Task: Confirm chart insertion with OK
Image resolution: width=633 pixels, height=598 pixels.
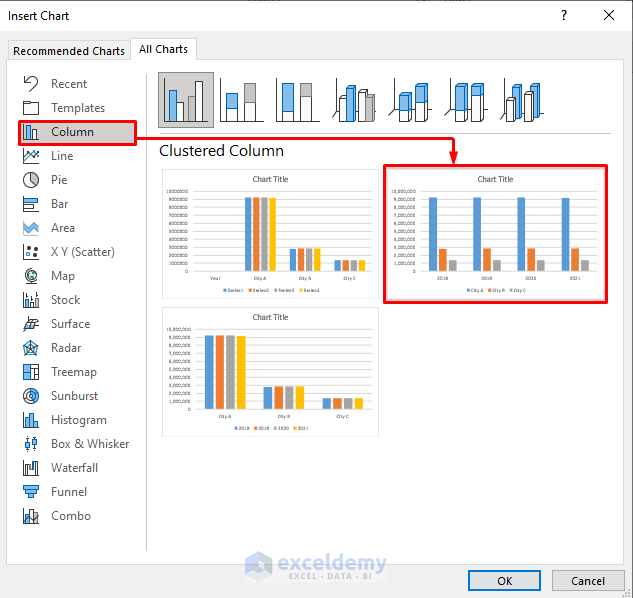Action: (504, 581)
